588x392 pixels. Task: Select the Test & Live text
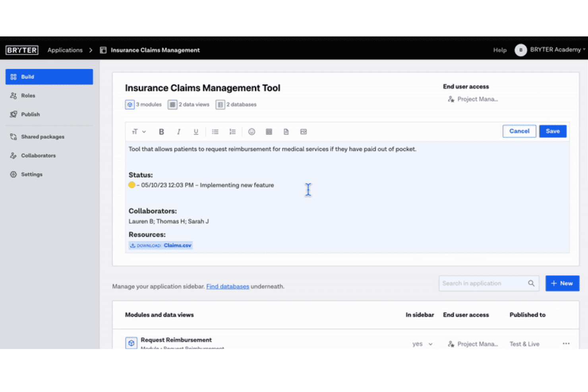coord(524,344)
